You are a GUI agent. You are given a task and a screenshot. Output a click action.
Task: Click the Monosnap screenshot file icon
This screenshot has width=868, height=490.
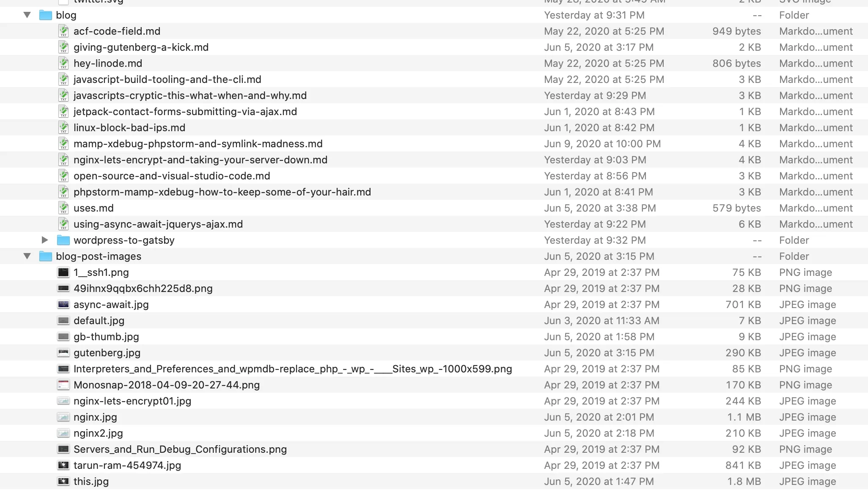(x=63, y=385)
